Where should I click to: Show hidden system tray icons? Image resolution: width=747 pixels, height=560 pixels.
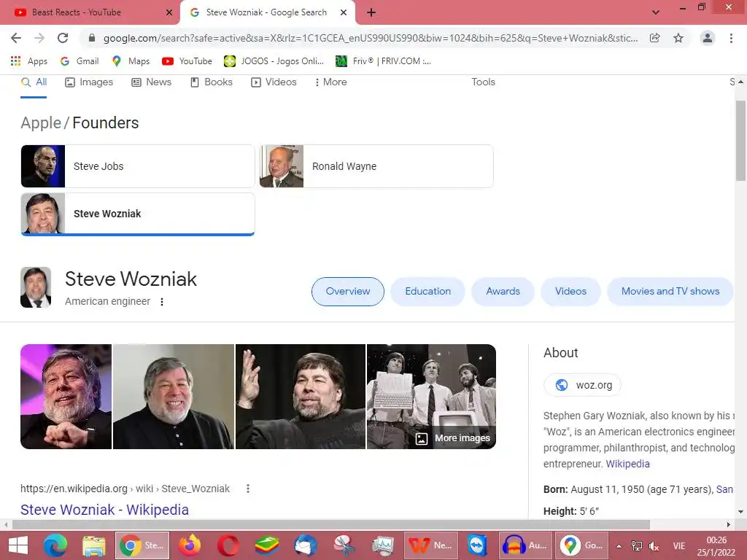click(x=619, y=546)
